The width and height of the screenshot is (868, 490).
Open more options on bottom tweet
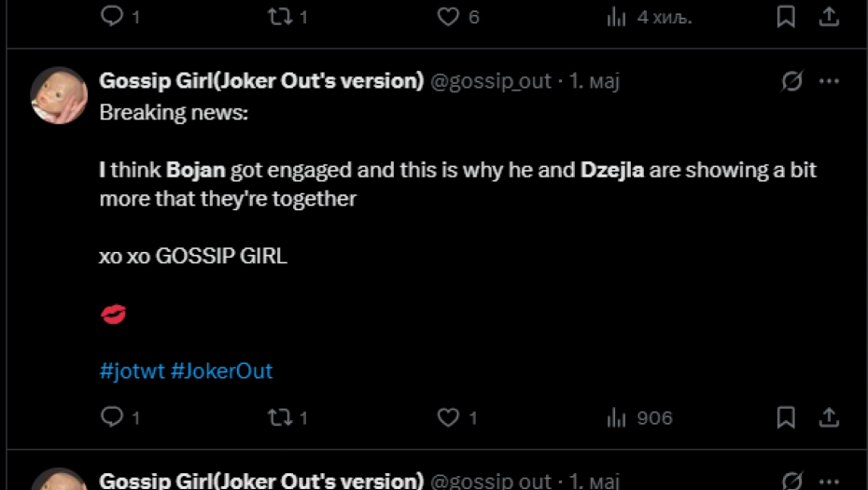pyautogui.click(x=829, y=480)
